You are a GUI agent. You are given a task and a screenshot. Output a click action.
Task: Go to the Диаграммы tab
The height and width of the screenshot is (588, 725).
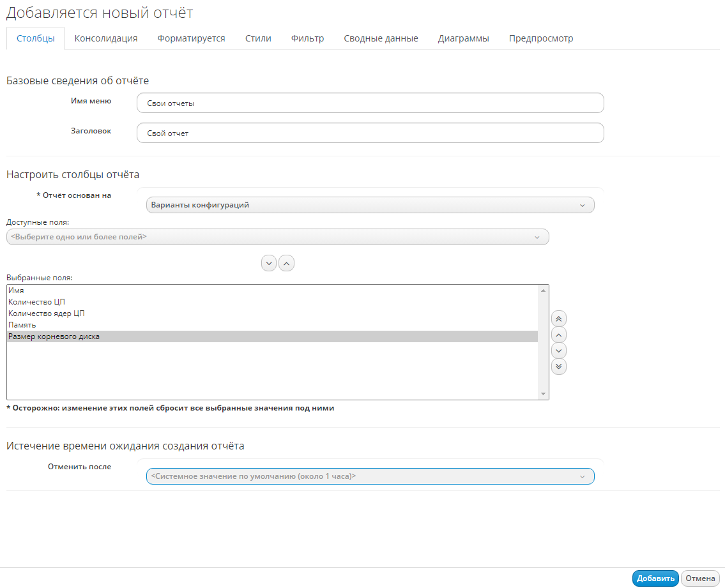coord(463,38)
